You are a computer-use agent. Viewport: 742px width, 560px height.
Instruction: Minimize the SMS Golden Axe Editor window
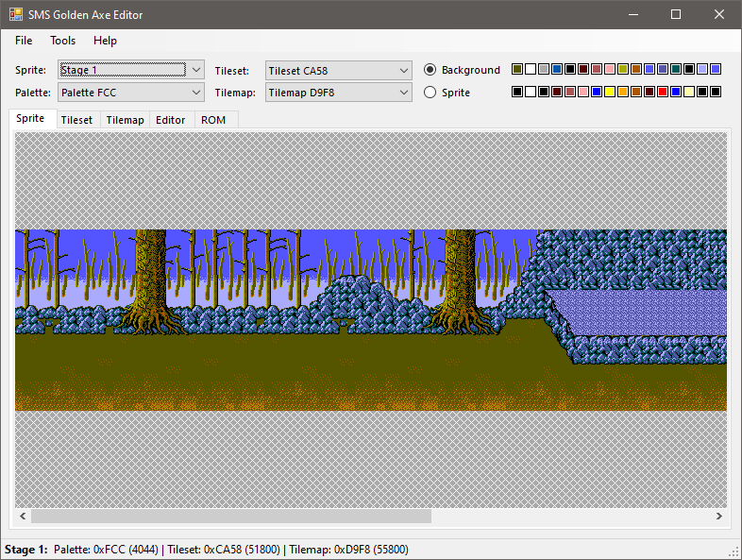pos(633,15)
